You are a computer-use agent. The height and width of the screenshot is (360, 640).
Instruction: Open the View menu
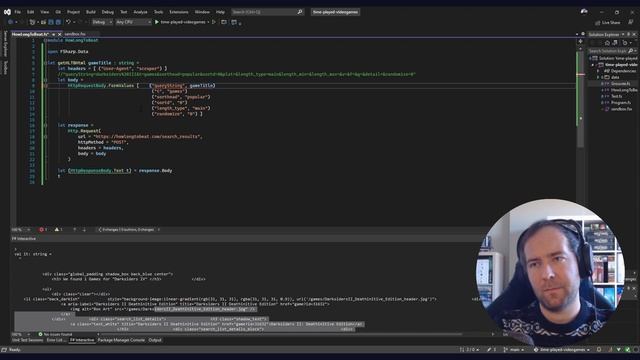click(x=44, y=12)
